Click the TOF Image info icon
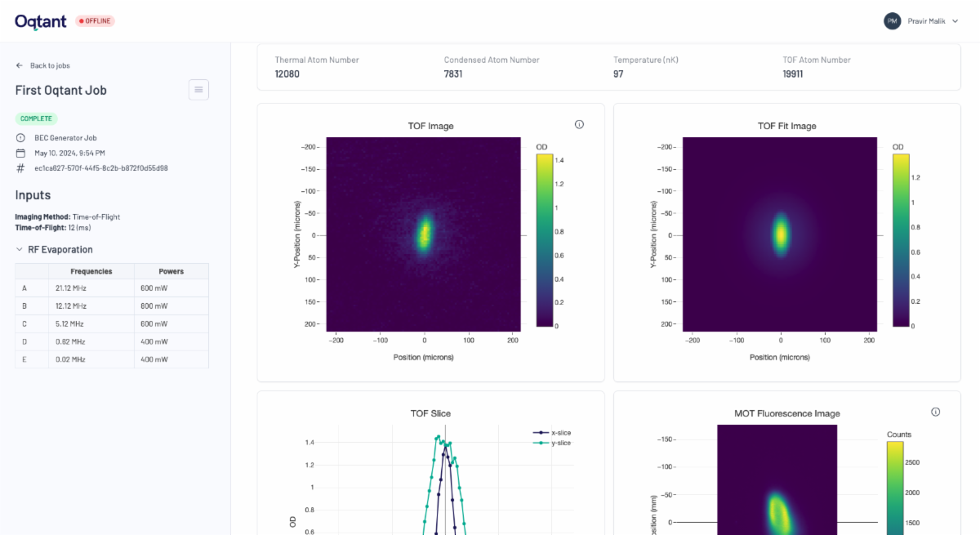The height and width of the screenshot is (535, 980). click(579, 125)
